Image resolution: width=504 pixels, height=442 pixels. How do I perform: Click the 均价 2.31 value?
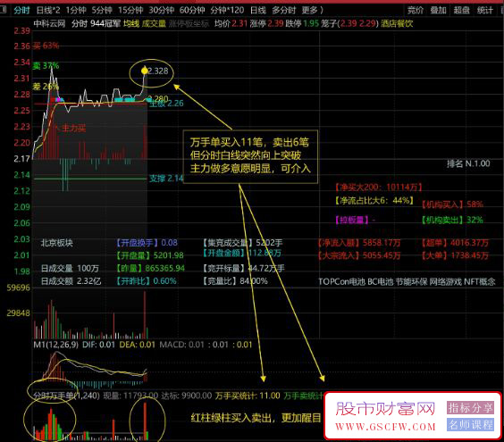(x=231, y=23)
